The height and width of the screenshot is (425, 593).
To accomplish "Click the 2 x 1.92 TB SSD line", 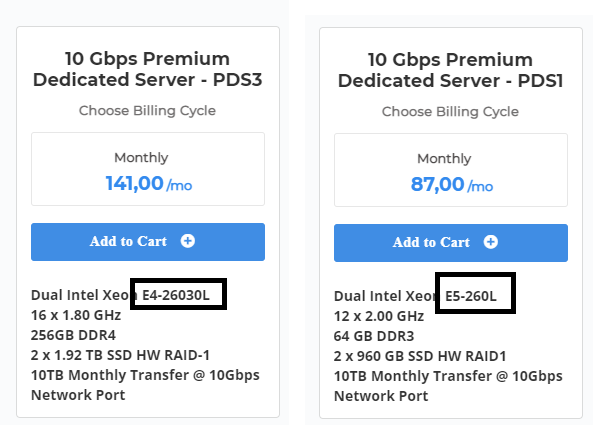I will [x=120, y=355].
